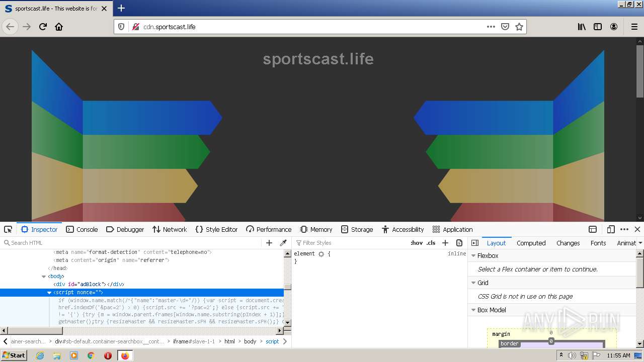Open tracking protection shield info
The image size is (644, 362).
[121, 27]
